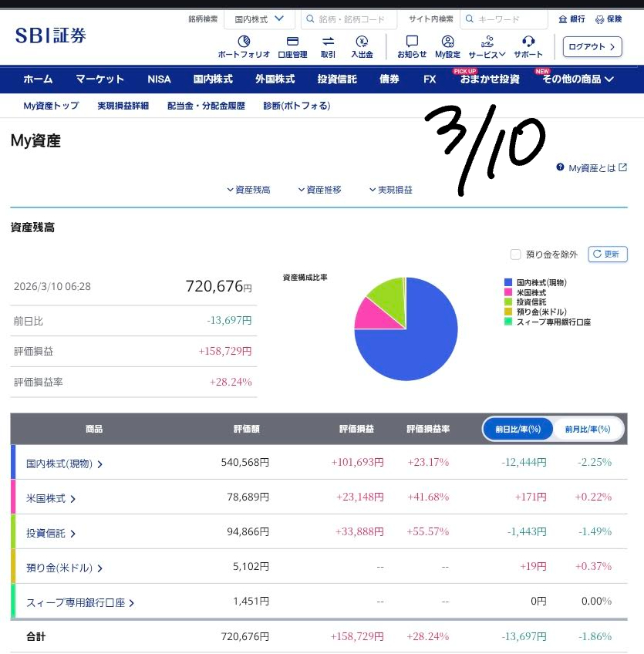The height and width of the screenshot is (654, 644).
Task: Check the 預り金を除外 checkbox
Action: 516,255
